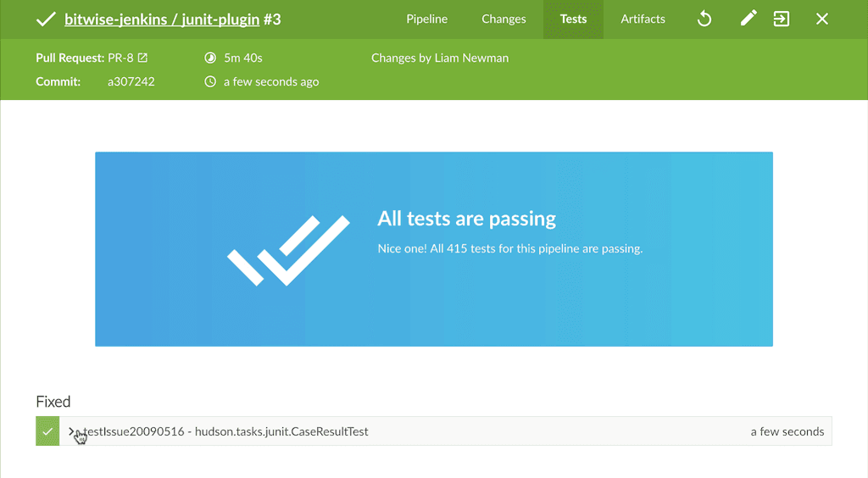Click the duration icon next to 5m 40s
This screenshot has height=478, width=868.
[210, 58]
